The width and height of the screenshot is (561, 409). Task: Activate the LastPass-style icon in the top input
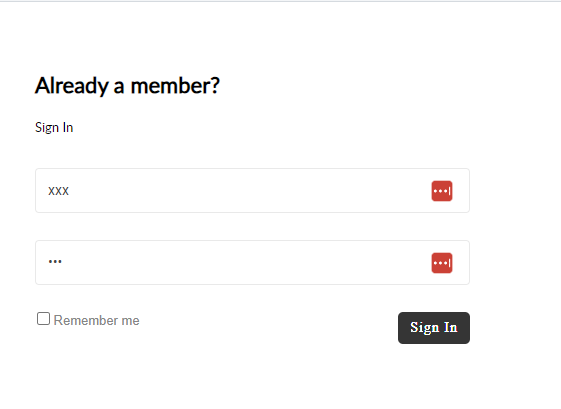[x=442, y=191]
